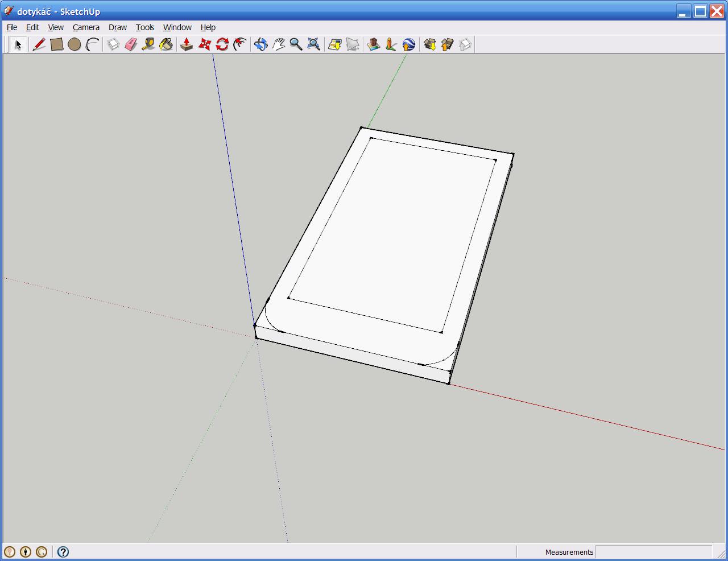Select the pink Eraser tool
Screen dimensions: 728x561
pyautogui.click(x=131, y=44)
